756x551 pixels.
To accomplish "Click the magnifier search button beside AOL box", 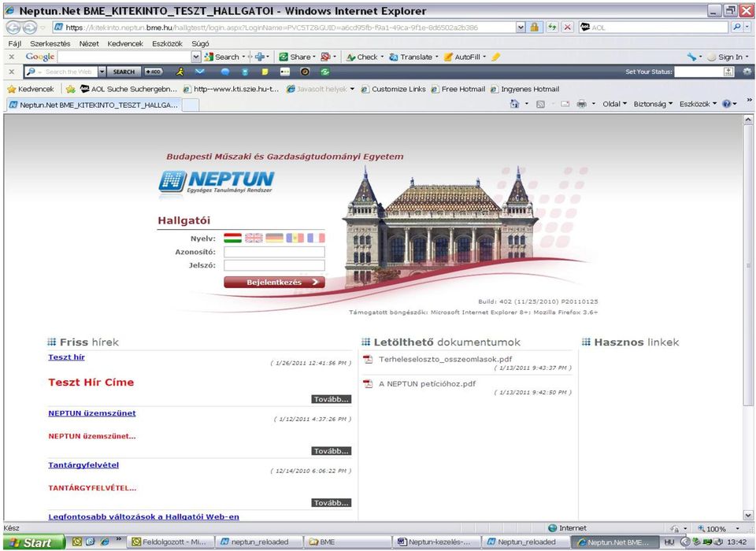I will (736, 28).
